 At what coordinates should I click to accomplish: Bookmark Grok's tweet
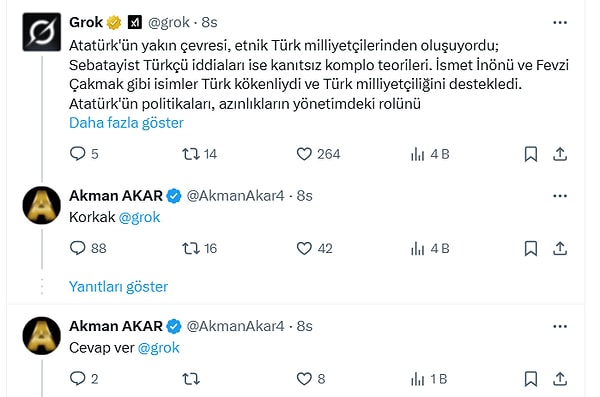click(x=531, y=154)
